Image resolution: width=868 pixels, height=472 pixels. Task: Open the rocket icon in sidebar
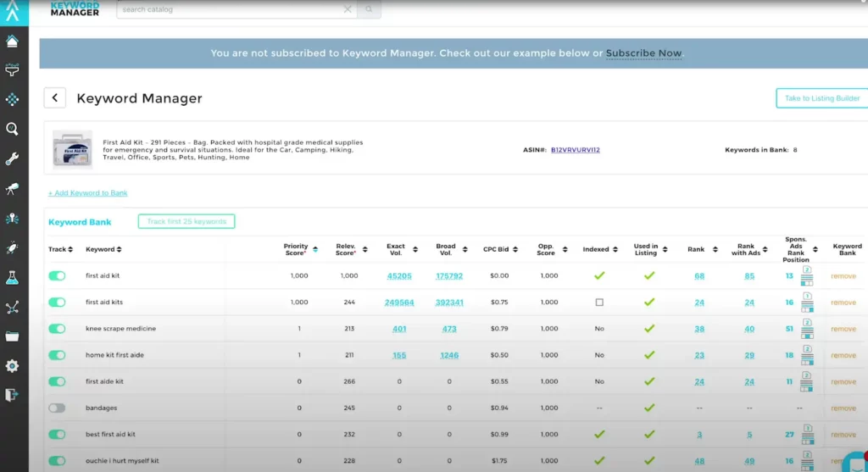[12, 248]
